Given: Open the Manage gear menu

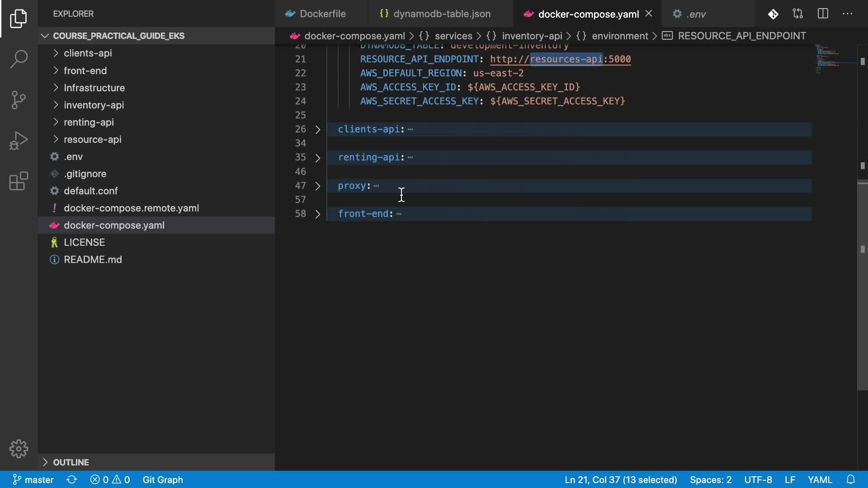Looking at the screenshot, I should [19, 449].
